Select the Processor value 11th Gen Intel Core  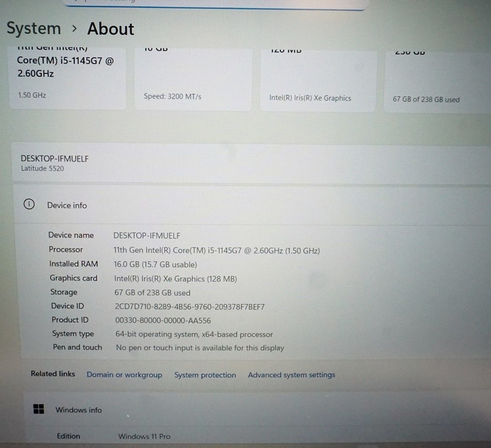217,250
